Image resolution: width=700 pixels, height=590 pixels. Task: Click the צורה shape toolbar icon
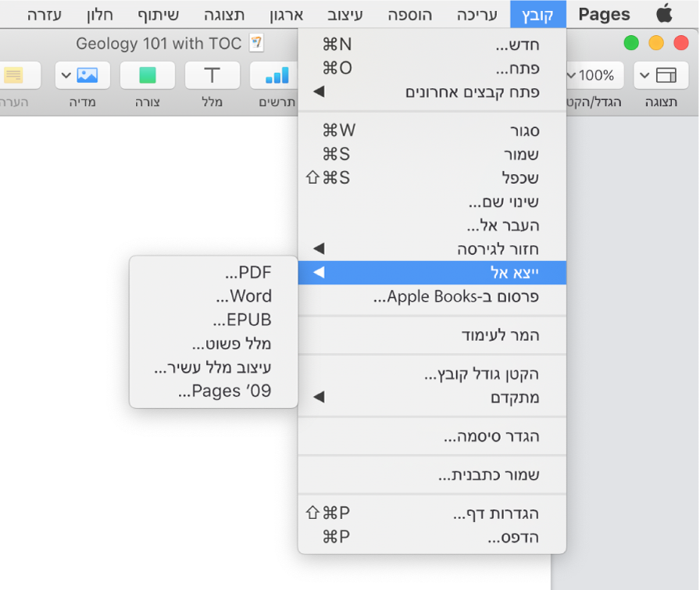coord(148,75)
